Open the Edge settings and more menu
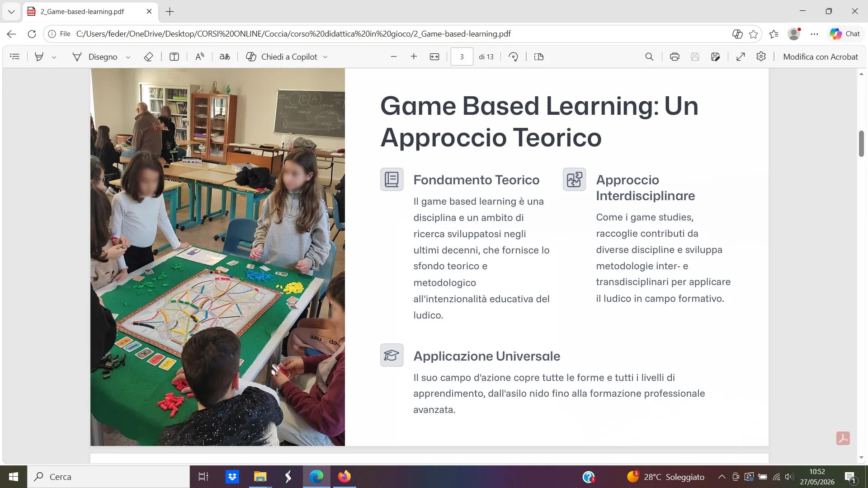The height and width of the screenshot is (488, 868). tap(815, 34)
